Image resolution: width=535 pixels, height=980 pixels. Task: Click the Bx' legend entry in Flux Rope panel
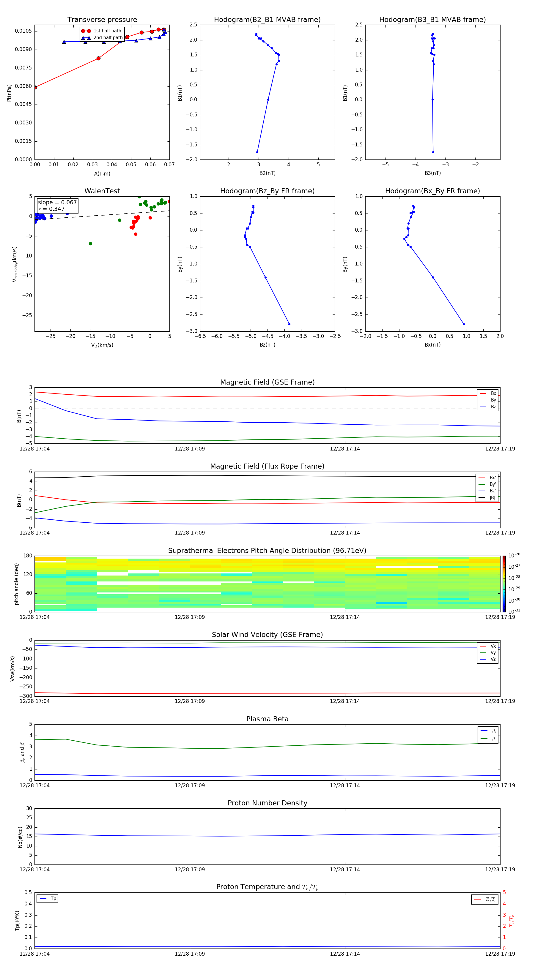click(x=487, y=478)
